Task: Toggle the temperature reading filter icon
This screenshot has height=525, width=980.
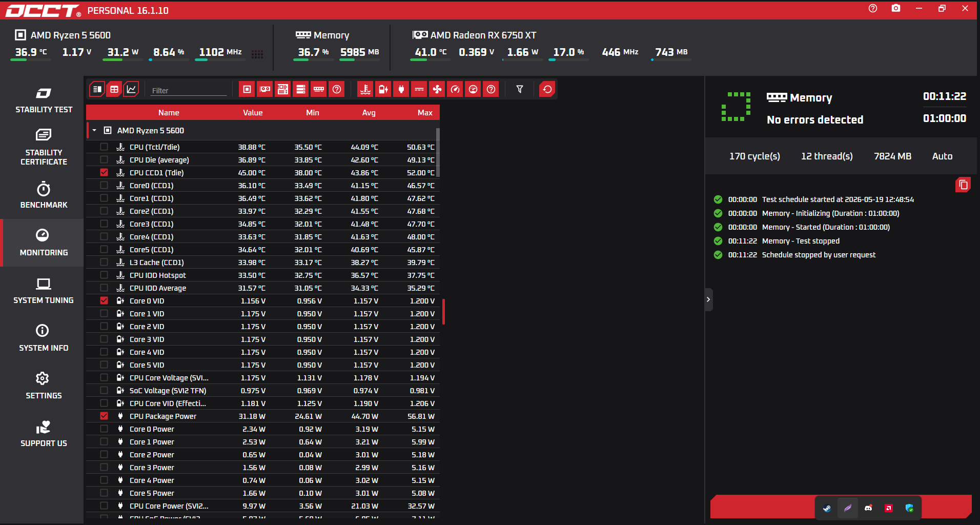Action: (x=365, y=89)
